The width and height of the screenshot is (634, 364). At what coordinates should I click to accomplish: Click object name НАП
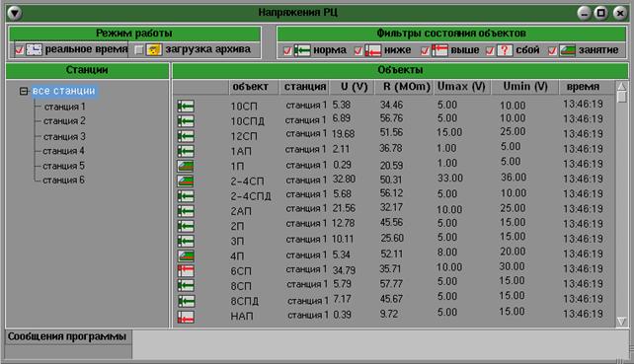[242, 316]
